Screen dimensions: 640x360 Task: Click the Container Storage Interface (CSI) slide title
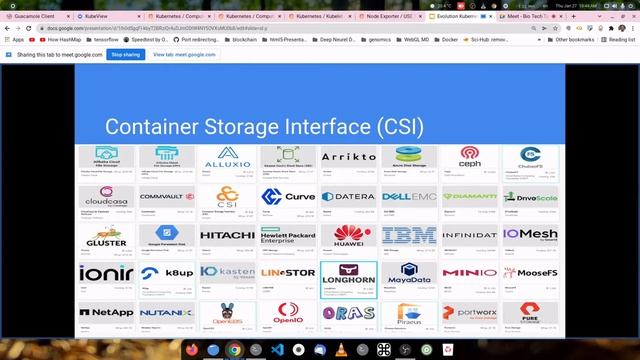[x=264, y=127]
